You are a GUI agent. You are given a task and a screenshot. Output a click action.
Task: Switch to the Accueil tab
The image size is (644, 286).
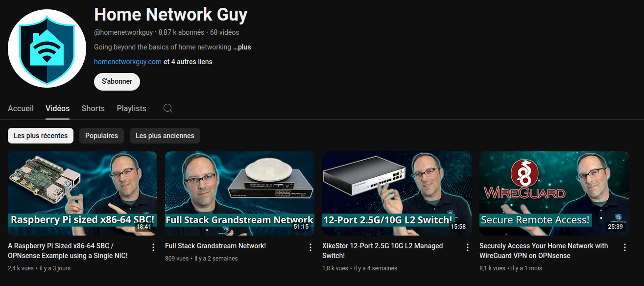[21, 108]
